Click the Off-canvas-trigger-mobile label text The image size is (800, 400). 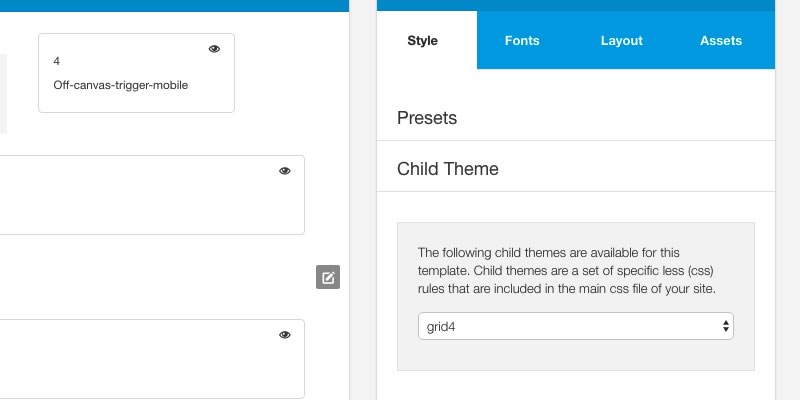[x=121, y=85]
